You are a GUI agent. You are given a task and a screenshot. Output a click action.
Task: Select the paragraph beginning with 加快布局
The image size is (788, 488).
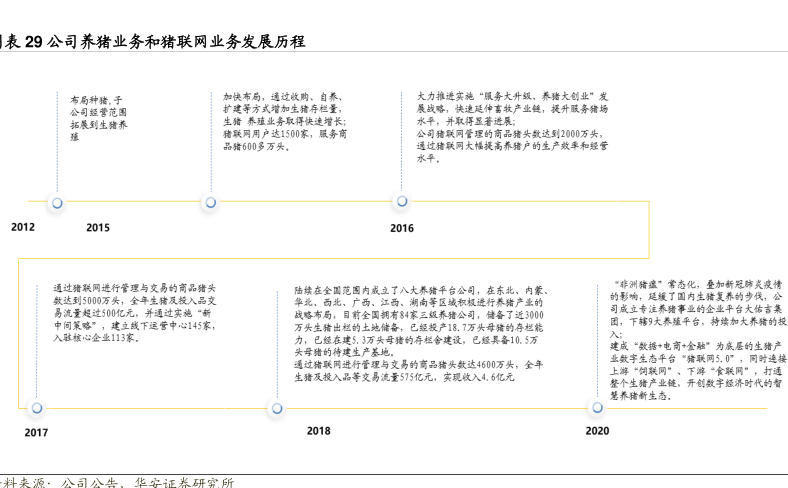coord(284,120)
